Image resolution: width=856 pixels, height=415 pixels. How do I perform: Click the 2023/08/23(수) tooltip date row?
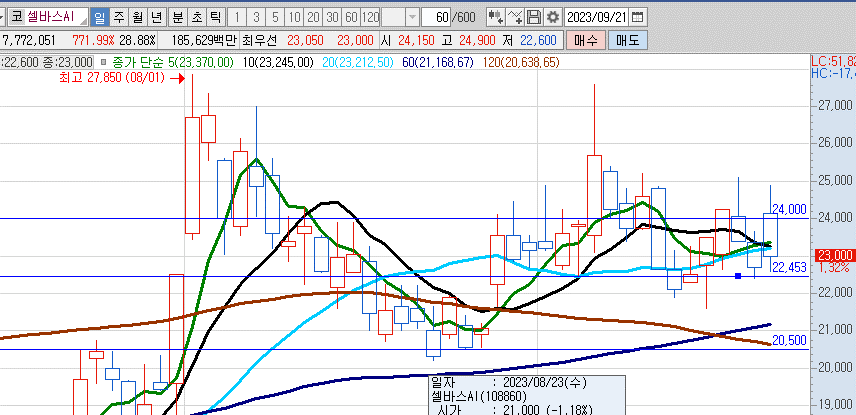pos(509,382)
